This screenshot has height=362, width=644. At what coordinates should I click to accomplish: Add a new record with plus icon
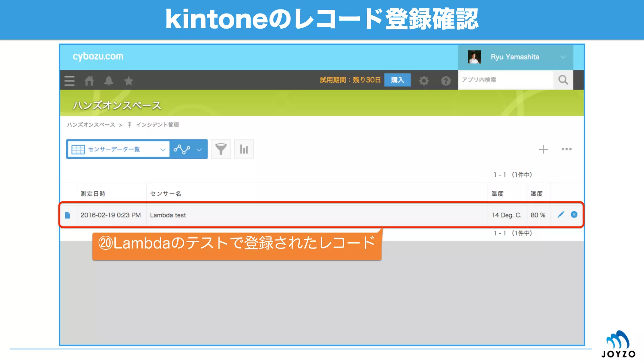[543, 149]
